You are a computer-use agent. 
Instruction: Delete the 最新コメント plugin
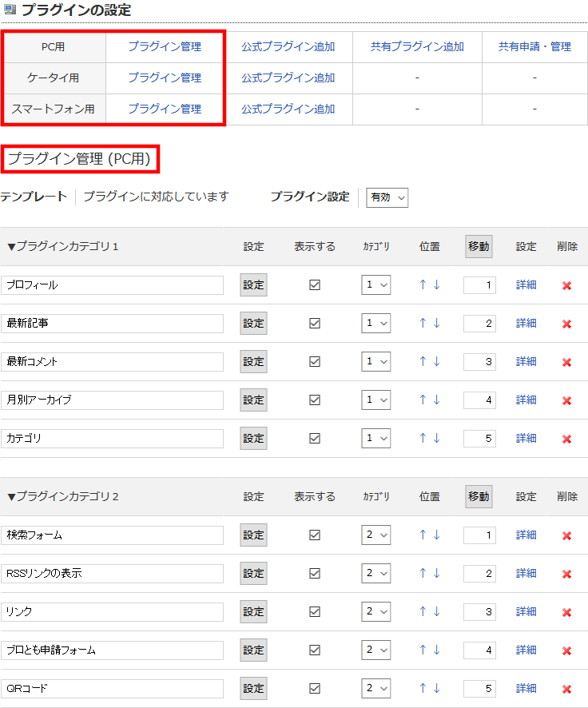coord(566,362)
